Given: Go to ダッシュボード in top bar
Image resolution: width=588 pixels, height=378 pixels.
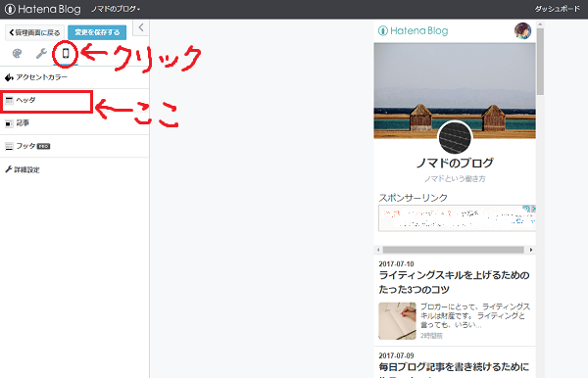Looking at the screenshot, I should coord(558,9).
